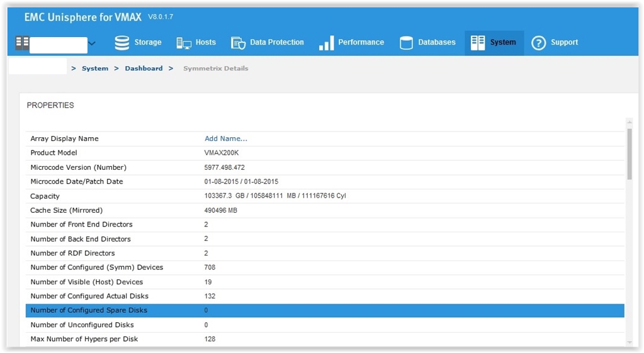Viewport: 644px width, 353px height.
Task: Click the scrollbar up arrow
Action: [630, 122]
